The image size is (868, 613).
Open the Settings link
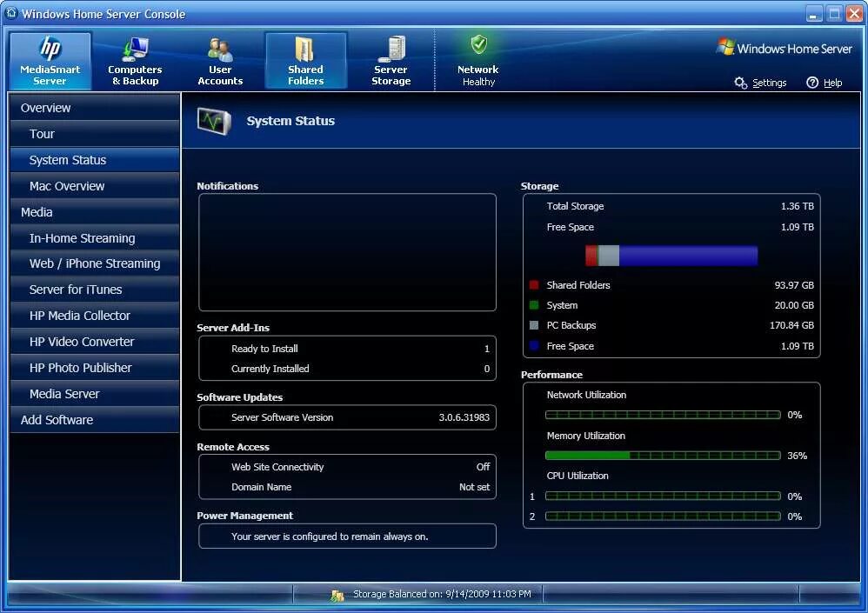click(770, 83)
